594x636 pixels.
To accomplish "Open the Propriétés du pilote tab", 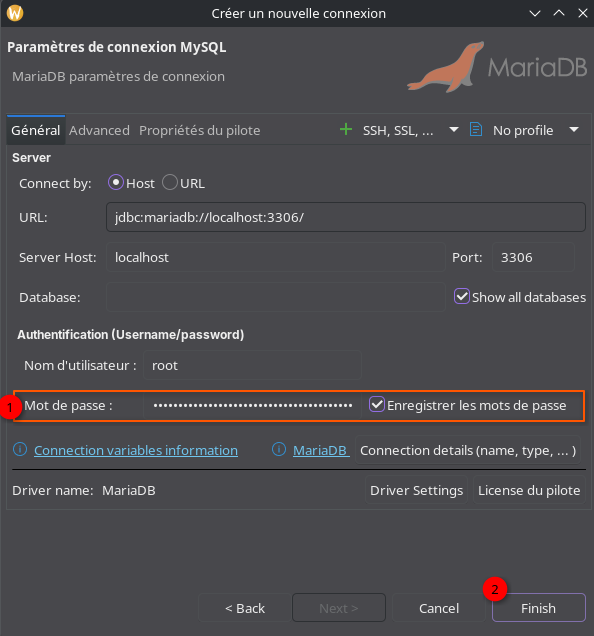I will 200,131.
